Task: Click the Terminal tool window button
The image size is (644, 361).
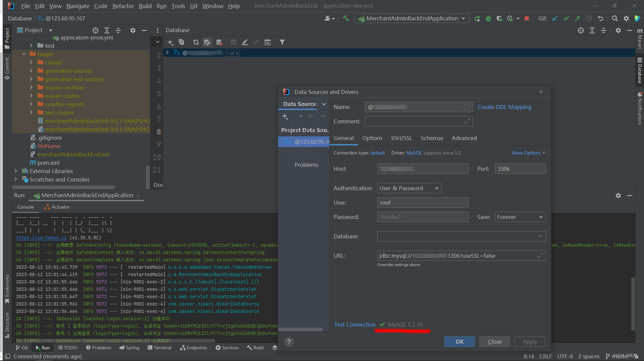Action: pos(159,348)
